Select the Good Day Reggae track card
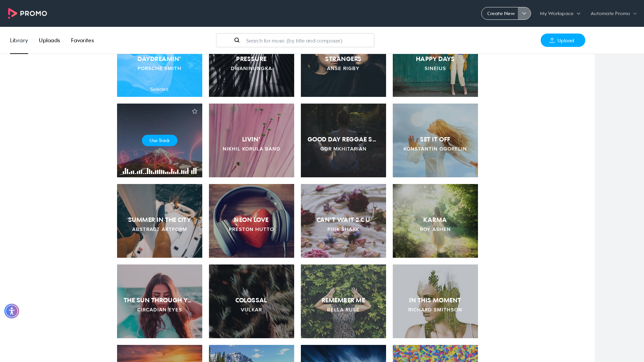 coord(343,140)
